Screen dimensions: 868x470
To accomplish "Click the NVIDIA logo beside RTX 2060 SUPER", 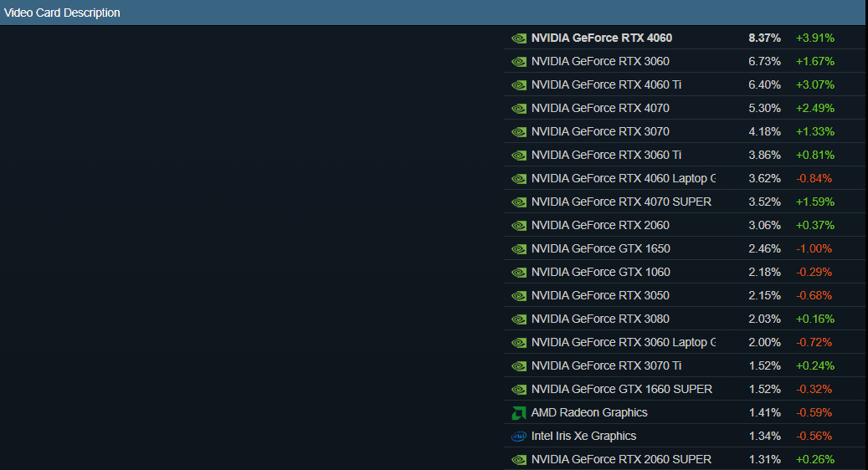I will pyautogui.click(x=519, y=459).
